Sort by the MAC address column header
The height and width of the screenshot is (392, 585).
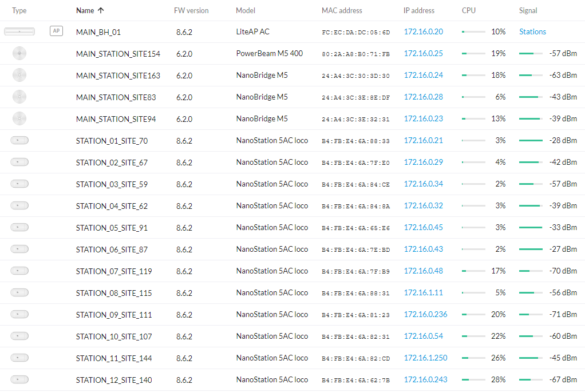342,10
